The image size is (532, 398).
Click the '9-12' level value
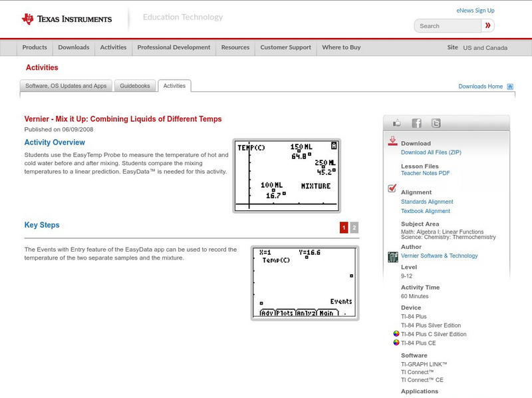coord(406,276)
